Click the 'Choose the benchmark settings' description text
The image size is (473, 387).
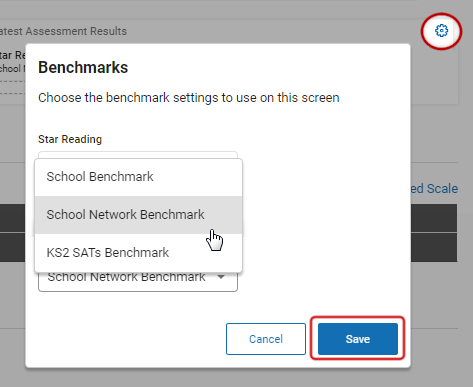pos(189,98)
